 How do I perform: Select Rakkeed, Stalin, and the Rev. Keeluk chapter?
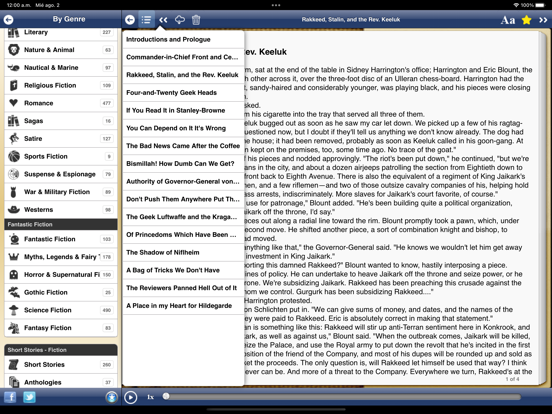pyautogui.click(x=183, y=75)
